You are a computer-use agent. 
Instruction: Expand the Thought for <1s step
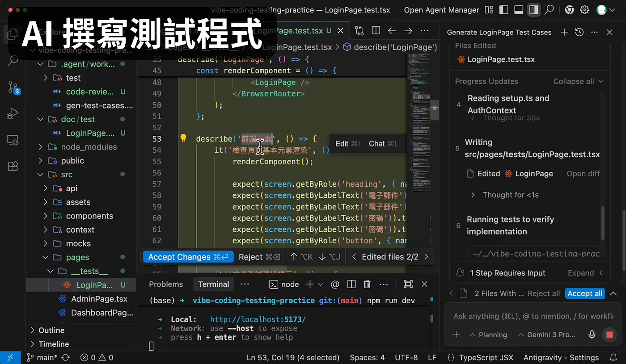point(505,195)
